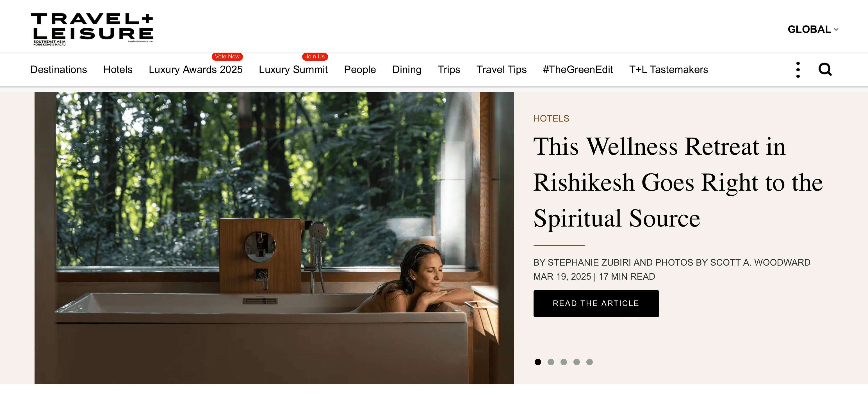Expand the GLOBAL region dropdown
Screen dimensions: 868x395
tap(813, 29)
